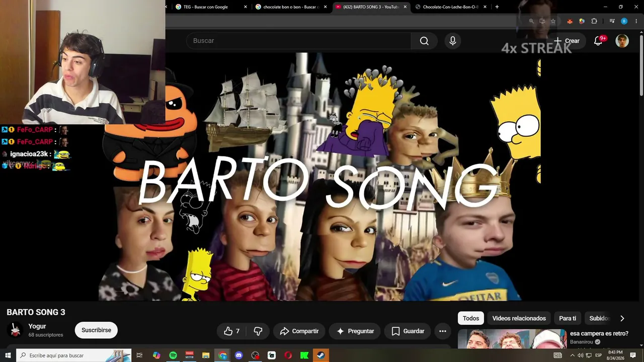Open the Bananirou channel link
Image resolution: width=644 pixels, height=362 pixels.
582,342
